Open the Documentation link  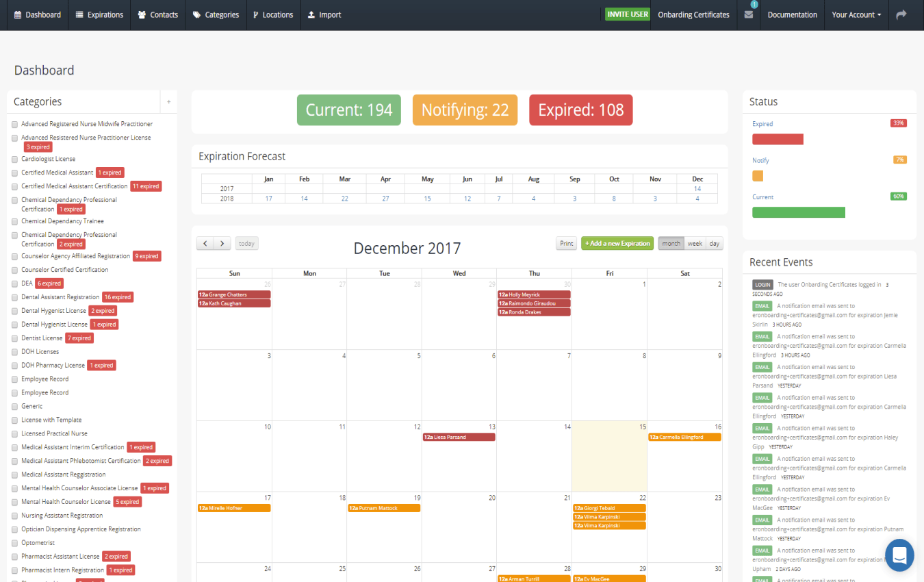(x=792, y=14)
